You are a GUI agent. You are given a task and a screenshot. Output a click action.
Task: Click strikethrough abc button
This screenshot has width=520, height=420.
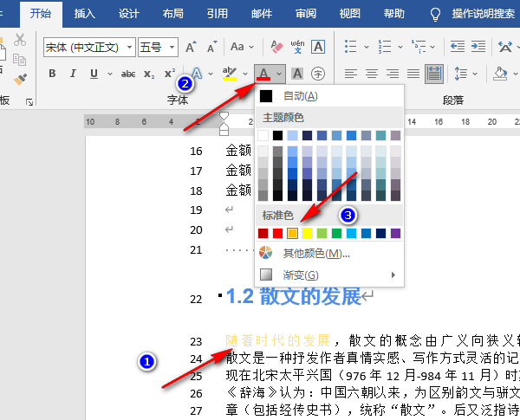[x=128, y=74]
